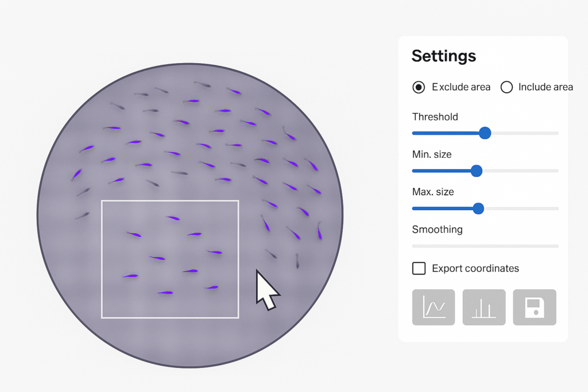Click the Min. size label text
The height and width of the screenshot is (392, 588).
click(x=432, y=154)
